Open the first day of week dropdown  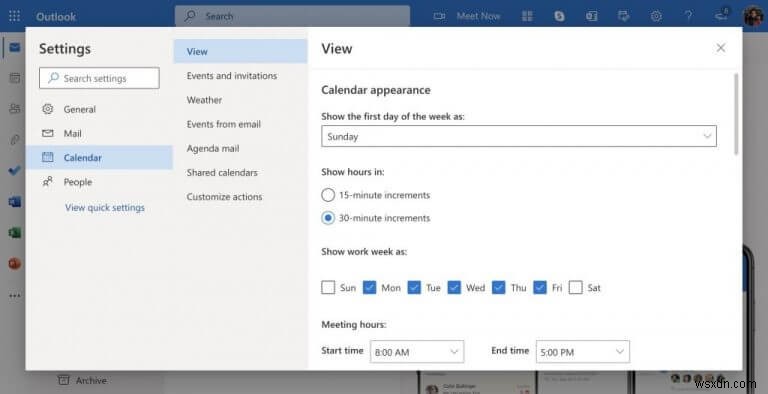pyautogui.click(x=519, y=136)
